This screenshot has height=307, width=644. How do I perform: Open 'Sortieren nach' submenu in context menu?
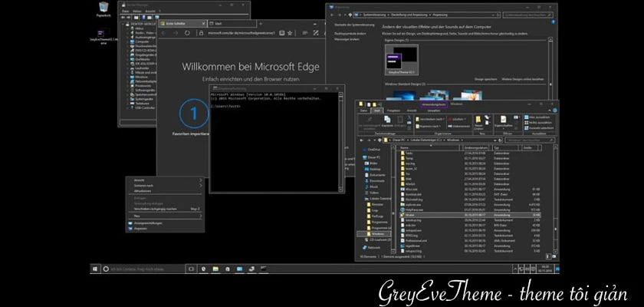pos(165,185)
